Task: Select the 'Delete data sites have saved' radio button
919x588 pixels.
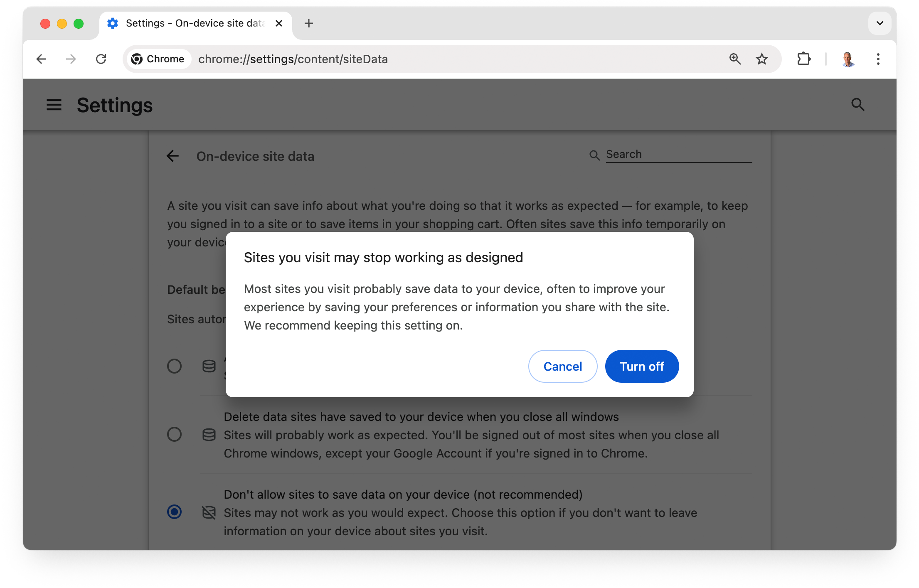Action: [174, 434]
